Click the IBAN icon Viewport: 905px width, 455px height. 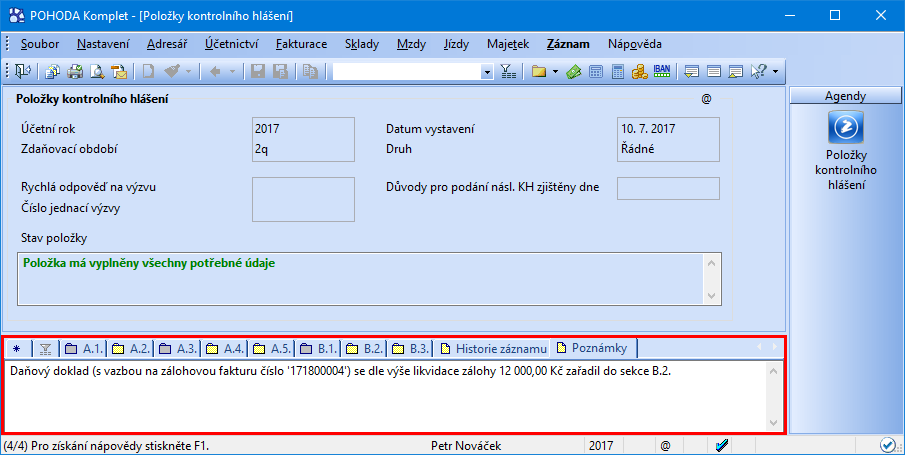click(662, 71)
